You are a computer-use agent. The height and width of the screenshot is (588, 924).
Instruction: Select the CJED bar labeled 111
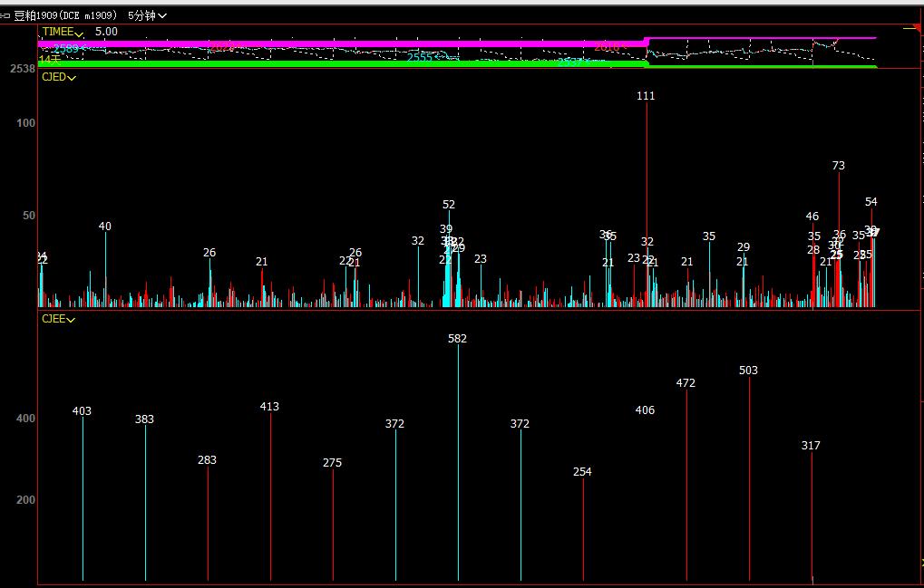coord(647,199)
